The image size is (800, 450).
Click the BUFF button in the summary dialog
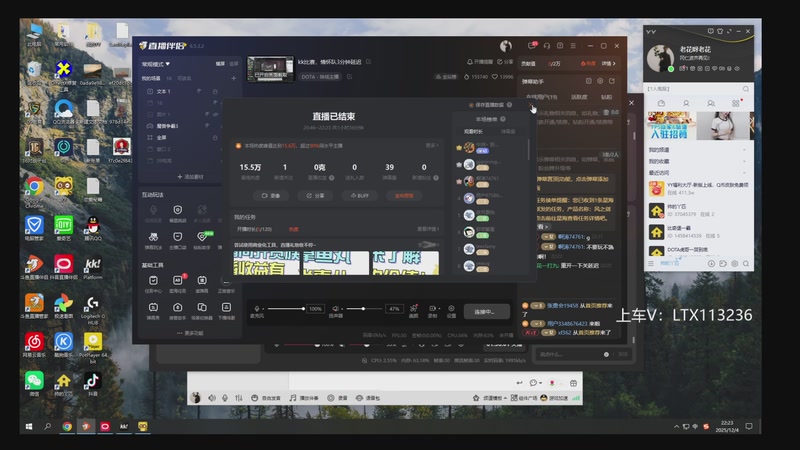pos(360,195)
